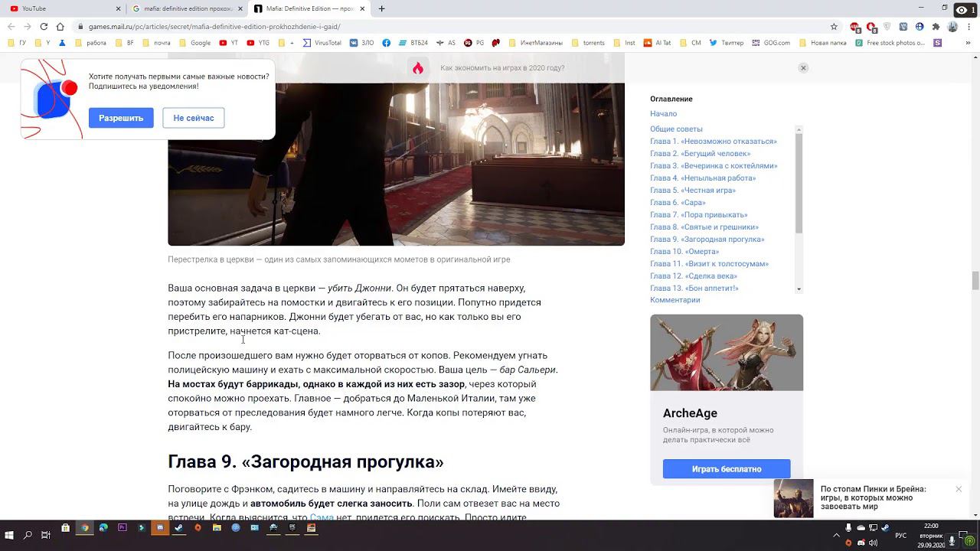Bookmark this page with the star icon
The height and width of the screenshot is (551, 980).
pyautogui.click(x=834, y=26)
